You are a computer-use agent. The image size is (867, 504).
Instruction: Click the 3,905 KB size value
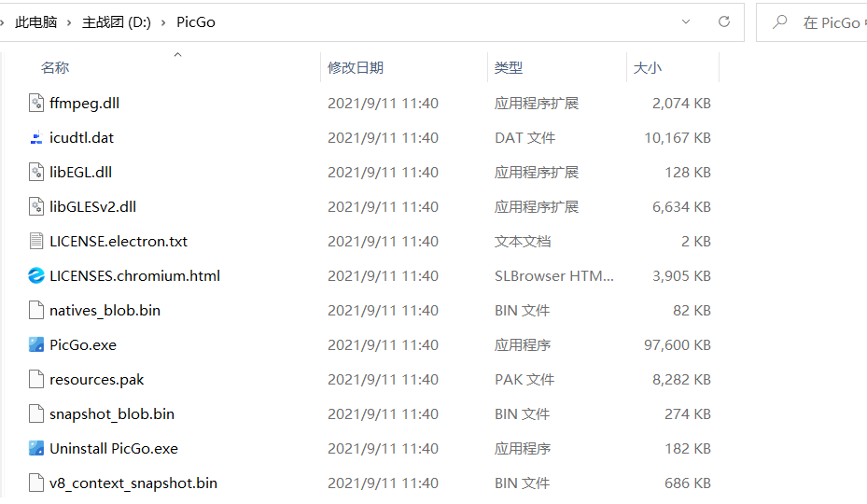point(681,275)
